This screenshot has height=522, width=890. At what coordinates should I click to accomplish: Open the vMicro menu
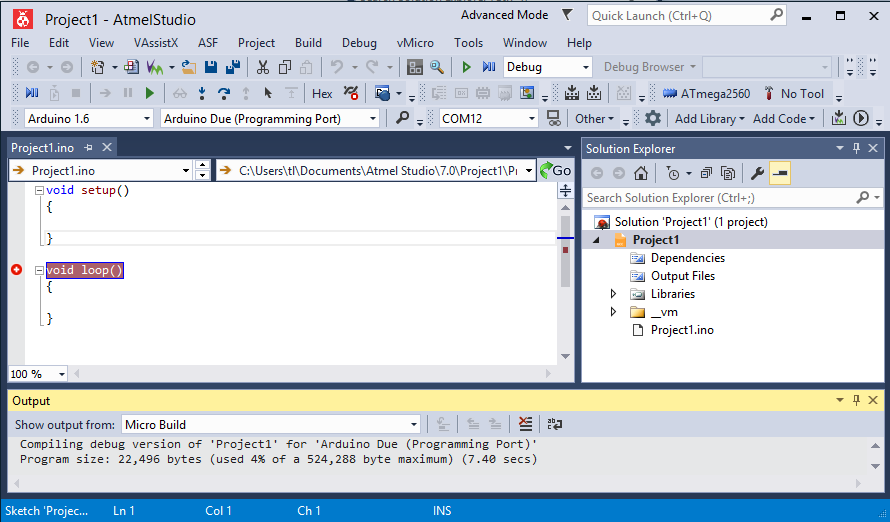[x=415, y=43]
